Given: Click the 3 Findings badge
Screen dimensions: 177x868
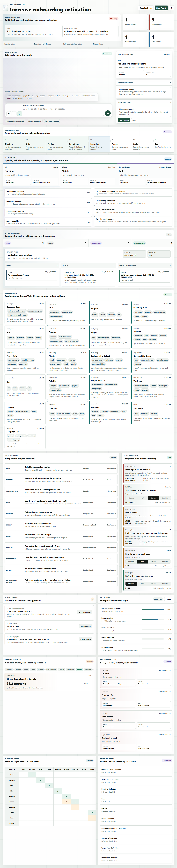Looking at the screenshot, I should 113,19.
